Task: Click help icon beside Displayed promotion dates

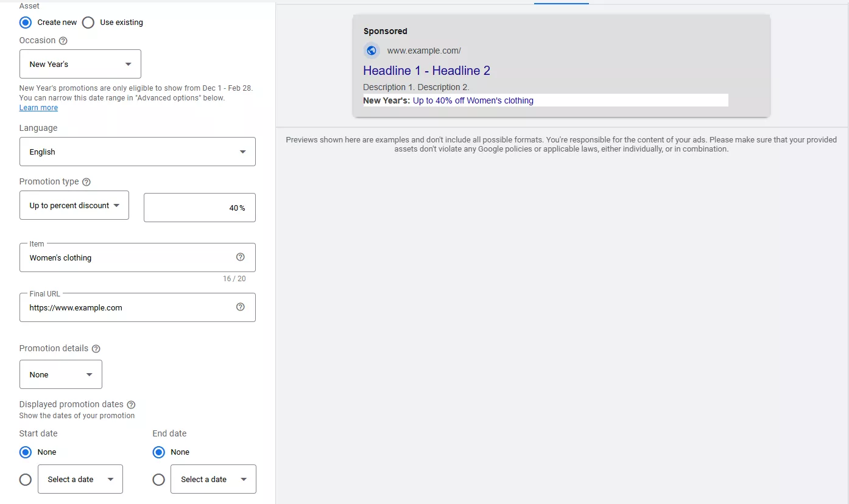Action: pos(131,405)
